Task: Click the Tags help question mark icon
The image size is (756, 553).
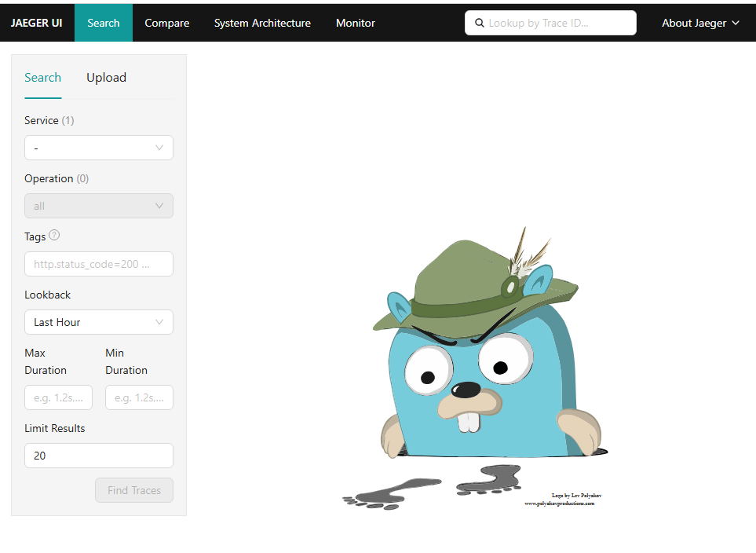Action: pos(54,236)
